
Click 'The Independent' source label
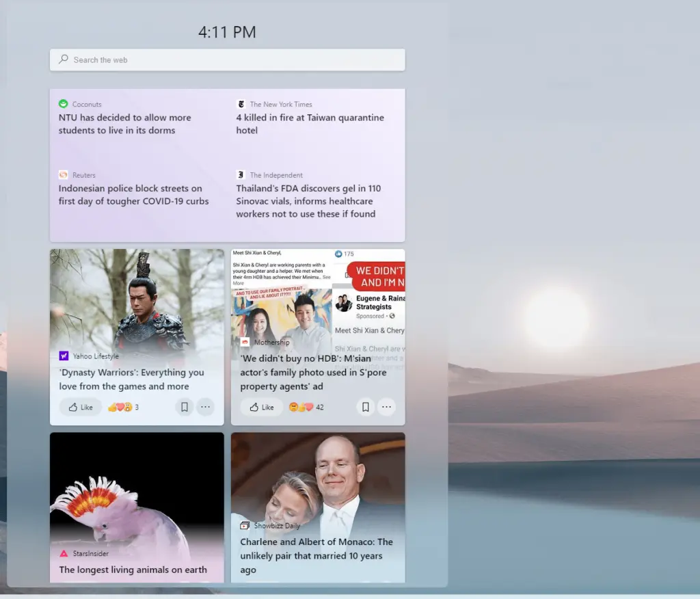276,175
